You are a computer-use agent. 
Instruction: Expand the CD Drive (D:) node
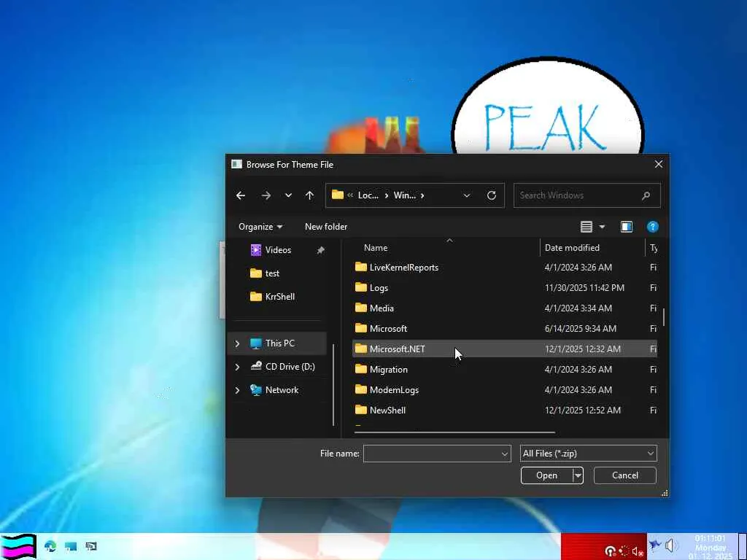tap(237, 367)
